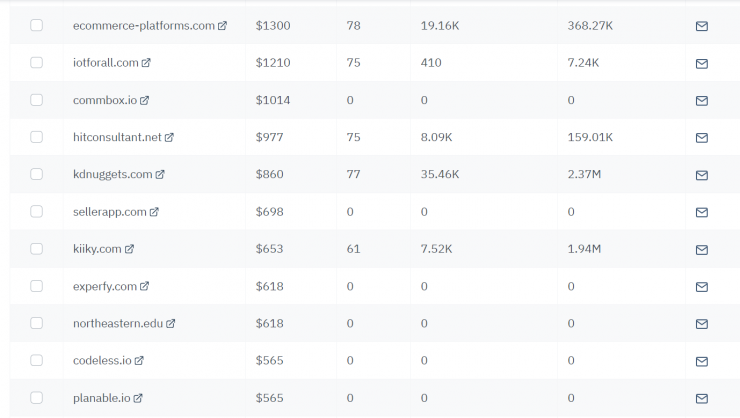Select the iotforall.com row checkbox
This screenshot has width=740, height=418.
37,62
